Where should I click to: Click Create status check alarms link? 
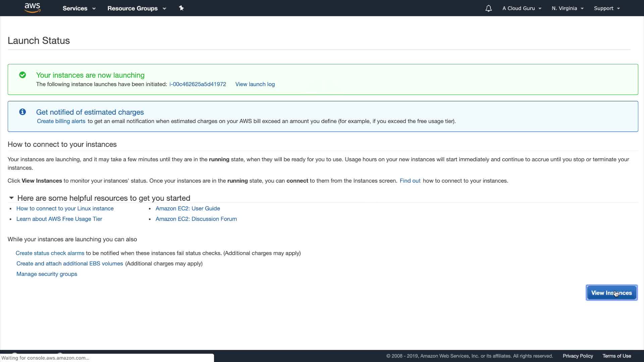pyautogui.click(x=50, y=253)
